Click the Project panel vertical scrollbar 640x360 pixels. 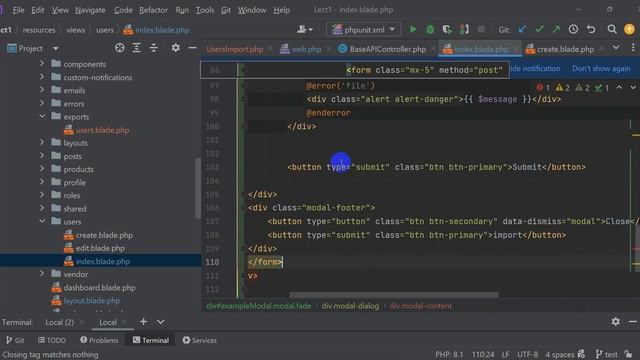(x=198, y=188)
